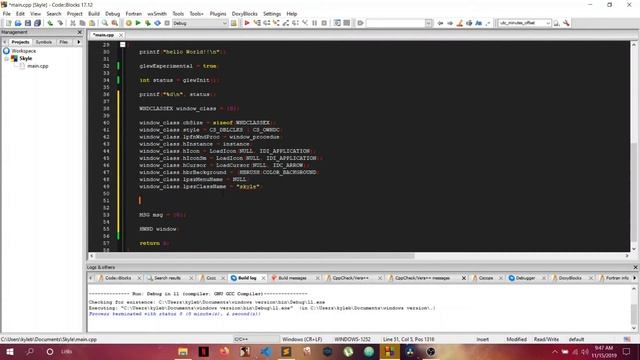
Task: Click the Abort build icon
Action: coord(167,23)
